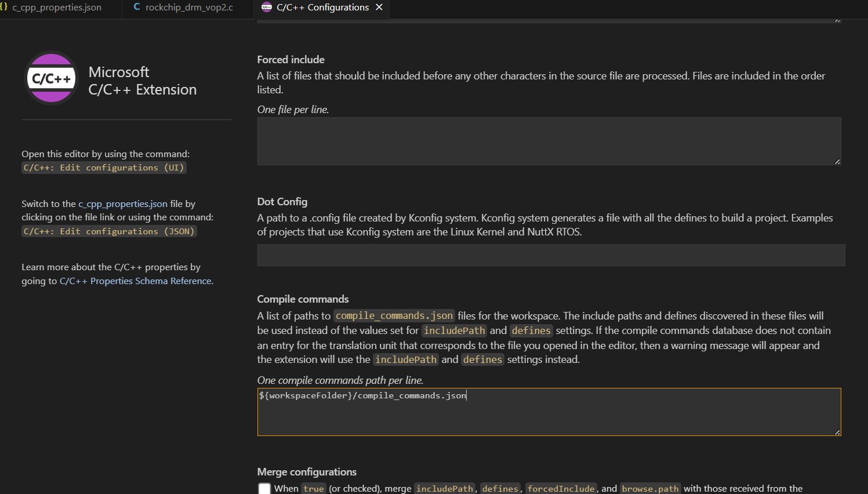Click the Edit configurations (JSON) command text
The image size is (868, 494).
point(109,231)
